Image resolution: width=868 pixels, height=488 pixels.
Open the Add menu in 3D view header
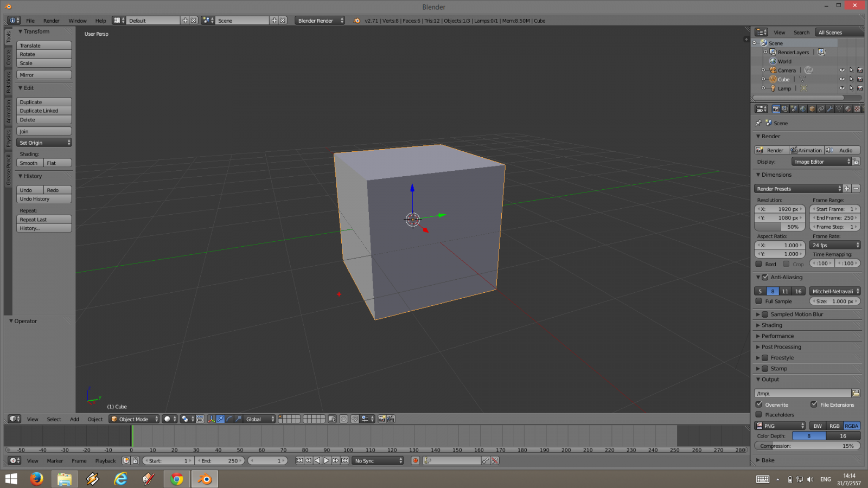tap(74, 419)
